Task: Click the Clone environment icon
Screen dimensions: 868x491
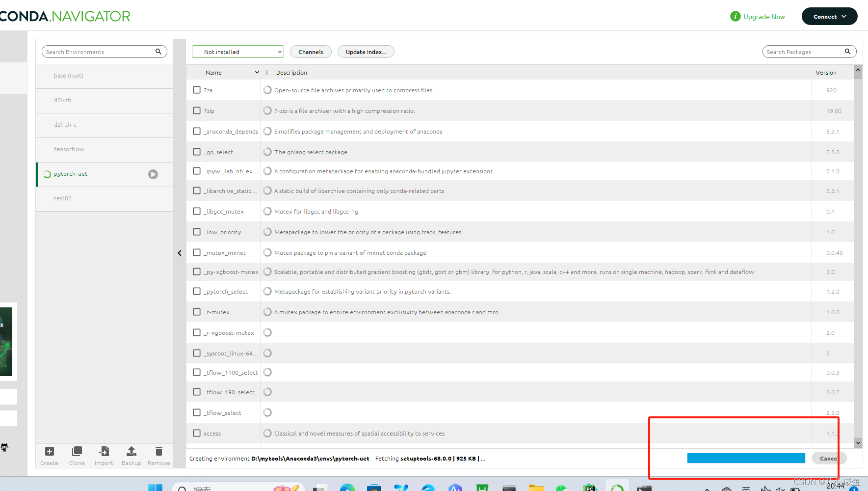Action: click(77, 451)
